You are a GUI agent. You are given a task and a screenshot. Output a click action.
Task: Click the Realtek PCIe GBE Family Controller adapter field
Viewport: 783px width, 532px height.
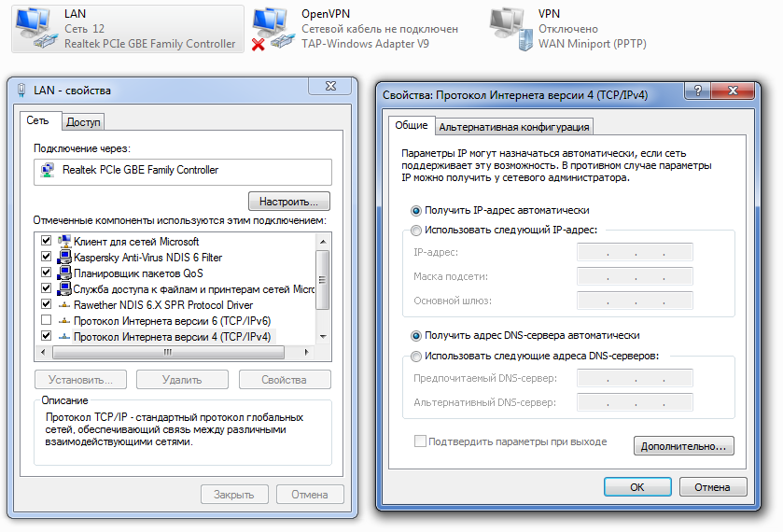pyautogui.click(x=183, y=172)
